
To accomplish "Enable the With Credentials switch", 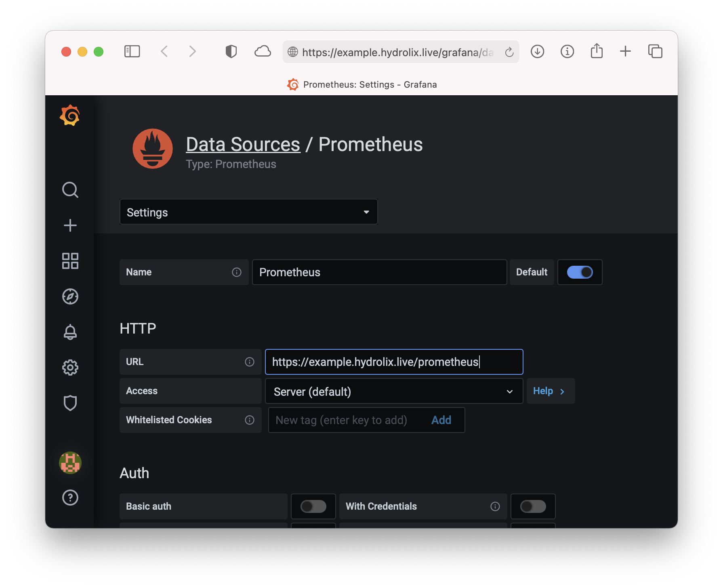I will pyautogui.click(x=533, y=506).
